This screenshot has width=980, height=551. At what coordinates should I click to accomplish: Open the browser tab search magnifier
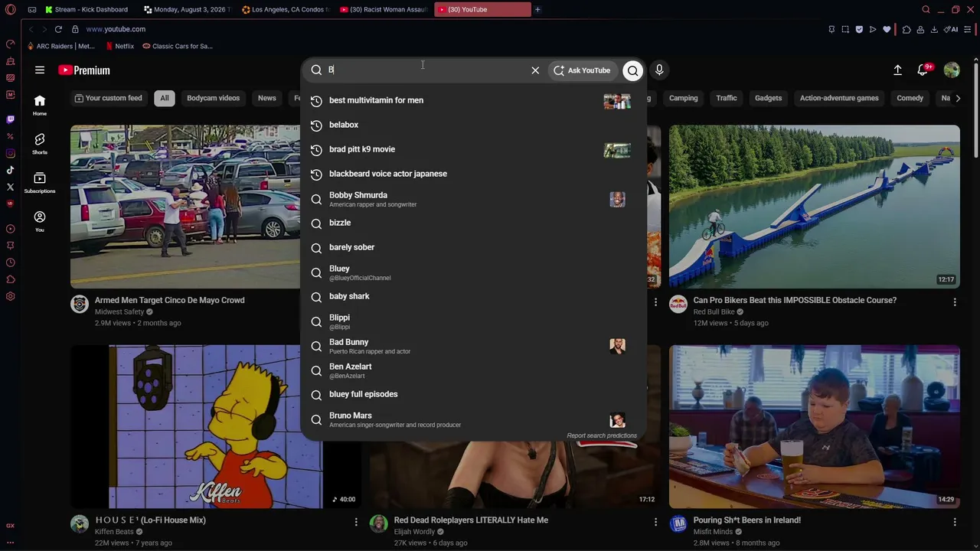click(926, 9)
